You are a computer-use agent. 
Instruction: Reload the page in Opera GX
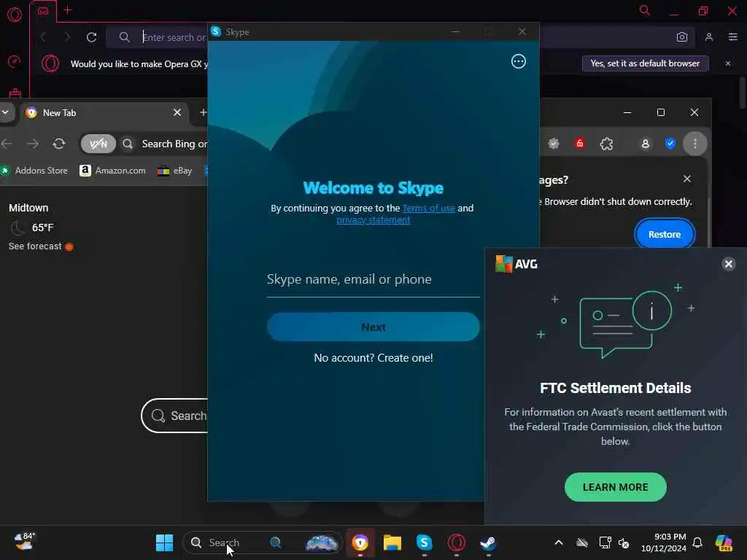[x=91, y=37]
